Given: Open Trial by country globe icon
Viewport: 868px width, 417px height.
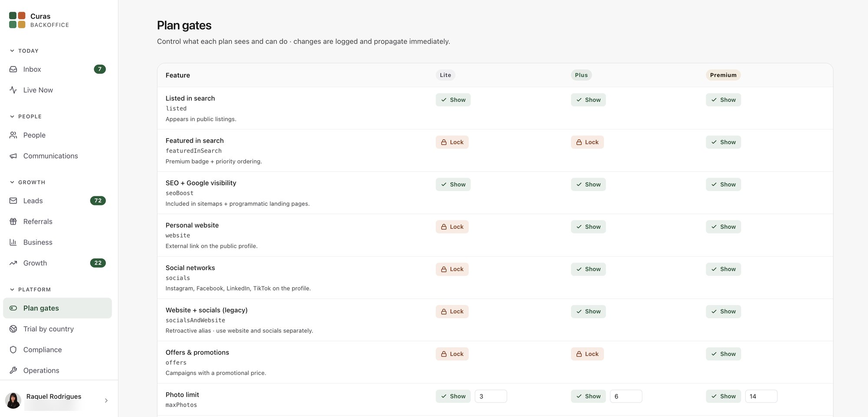Looking at the screenshot, I should pyautogui.click(x=13, y=329).
